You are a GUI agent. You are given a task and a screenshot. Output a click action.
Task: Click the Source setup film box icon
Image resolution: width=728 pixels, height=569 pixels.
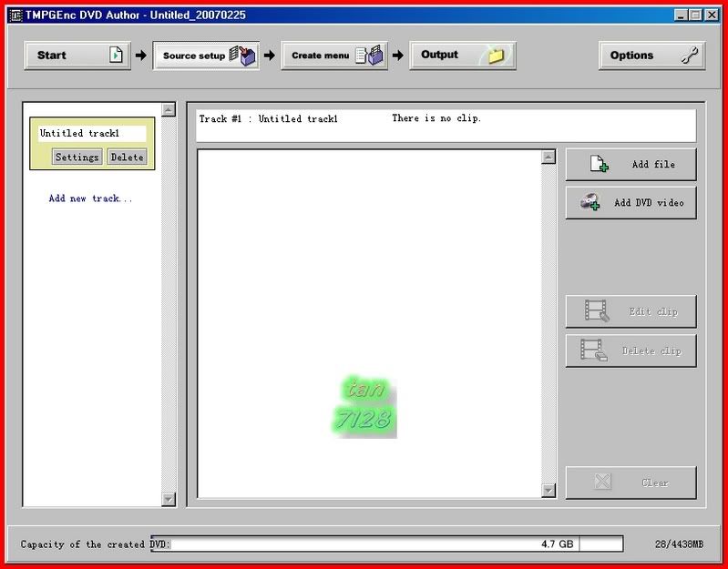(x=243, y=56)
